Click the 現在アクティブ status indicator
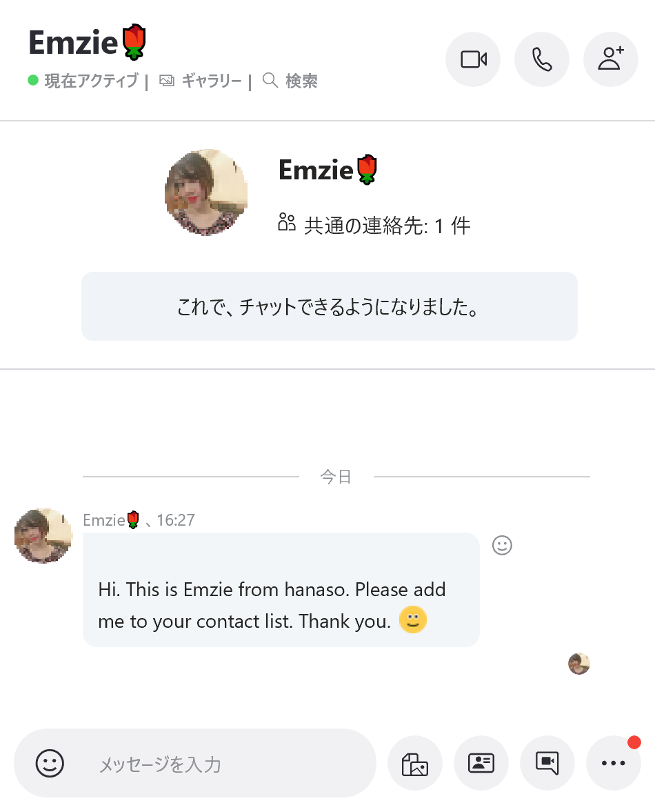Screen dimensions: 655x812 click(x=90, y=81)
